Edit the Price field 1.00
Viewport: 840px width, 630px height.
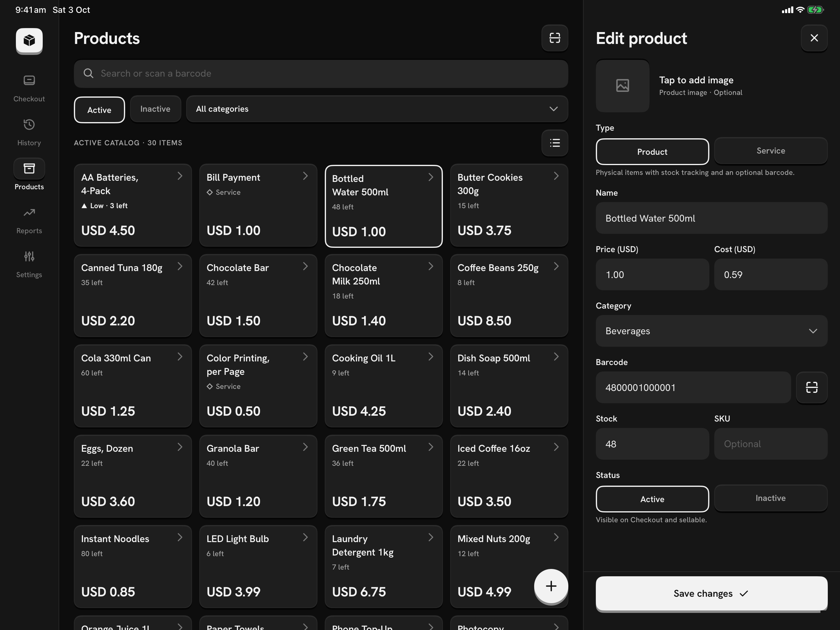click(652, 275)
